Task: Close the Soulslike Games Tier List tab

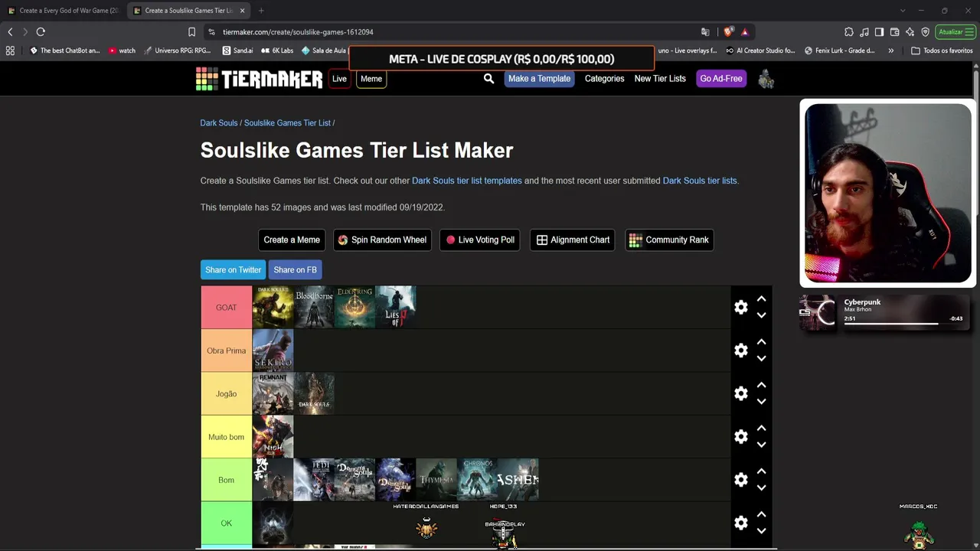Action: click(242, 11)
